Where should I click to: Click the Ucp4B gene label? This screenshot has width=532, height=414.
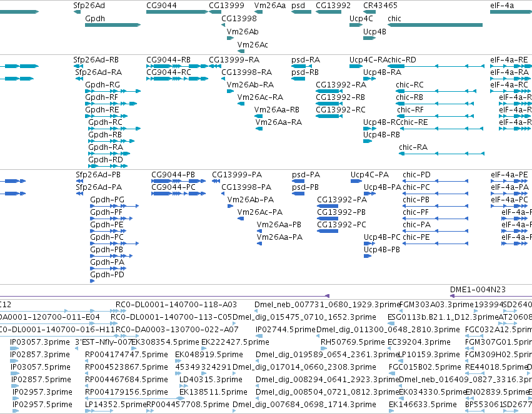point(374,31)
